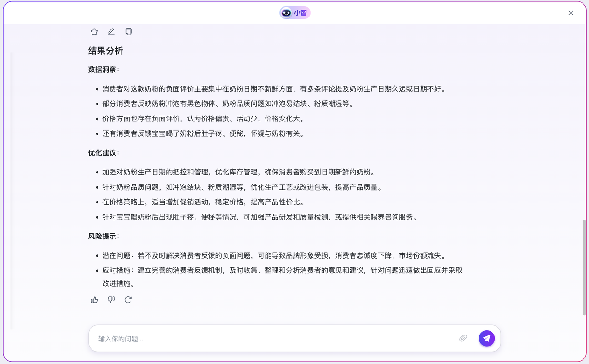The height and width of the screenshot is (364, 589).
Task: Click the 应对措施 bullet text
Action: pos(282,271)
